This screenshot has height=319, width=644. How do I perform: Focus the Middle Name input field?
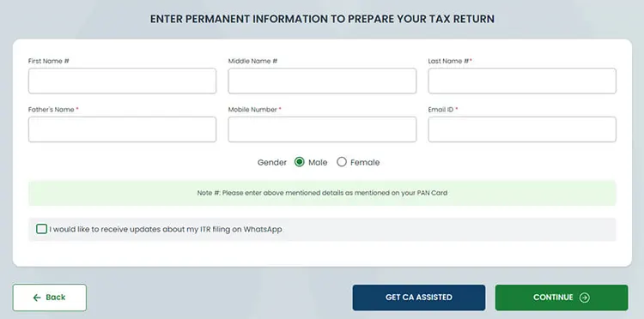[x=322, y=81]
